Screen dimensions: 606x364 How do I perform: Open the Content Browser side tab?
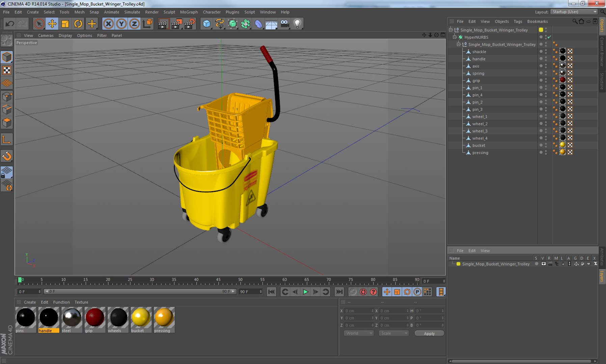click(x=602, y=52)
